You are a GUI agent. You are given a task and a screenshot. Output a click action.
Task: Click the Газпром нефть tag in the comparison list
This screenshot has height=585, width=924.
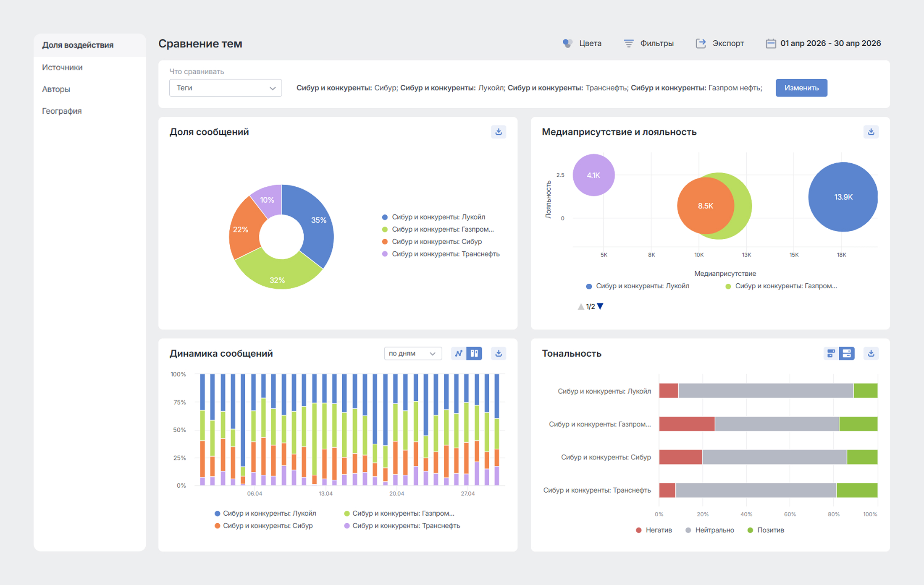point(696,88)
